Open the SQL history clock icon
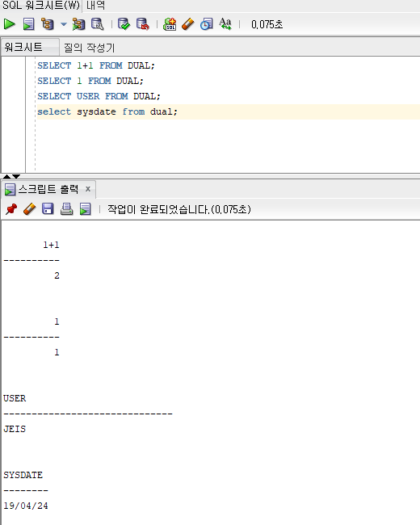 (207, 24)
